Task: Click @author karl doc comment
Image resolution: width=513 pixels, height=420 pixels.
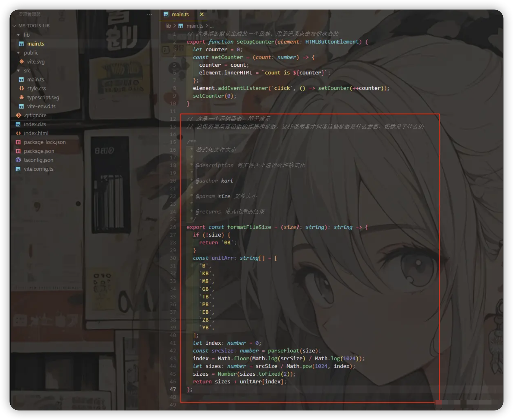Action: (x=214, y=181)
